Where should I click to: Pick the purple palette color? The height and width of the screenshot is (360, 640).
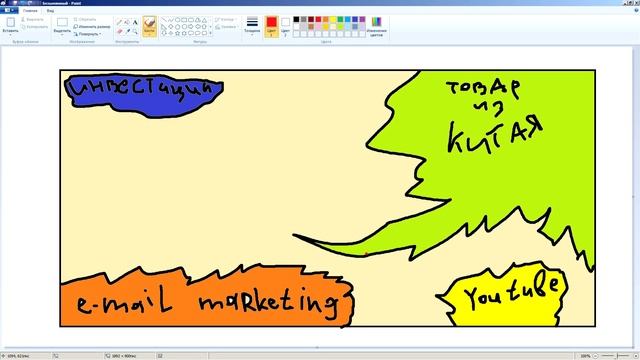(362, 19)
